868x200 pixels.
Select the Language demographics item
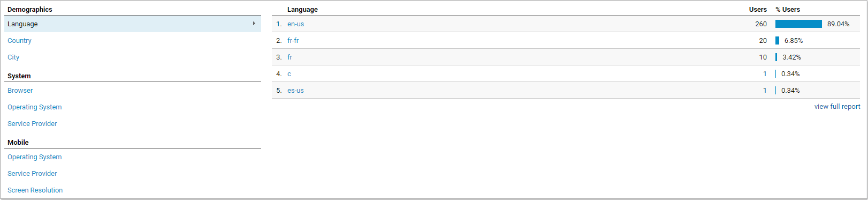133,24
